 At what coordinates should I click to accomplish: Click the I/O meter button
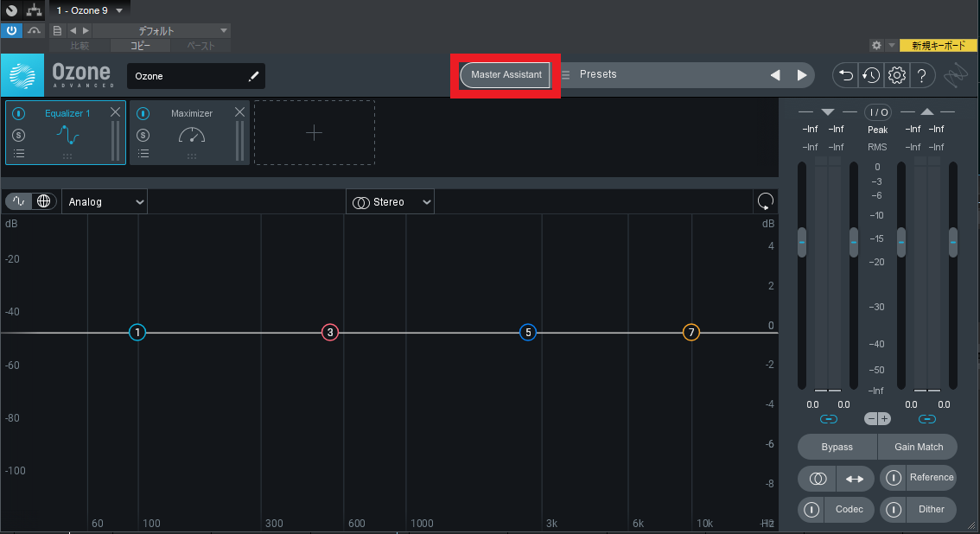click(878, 112)
